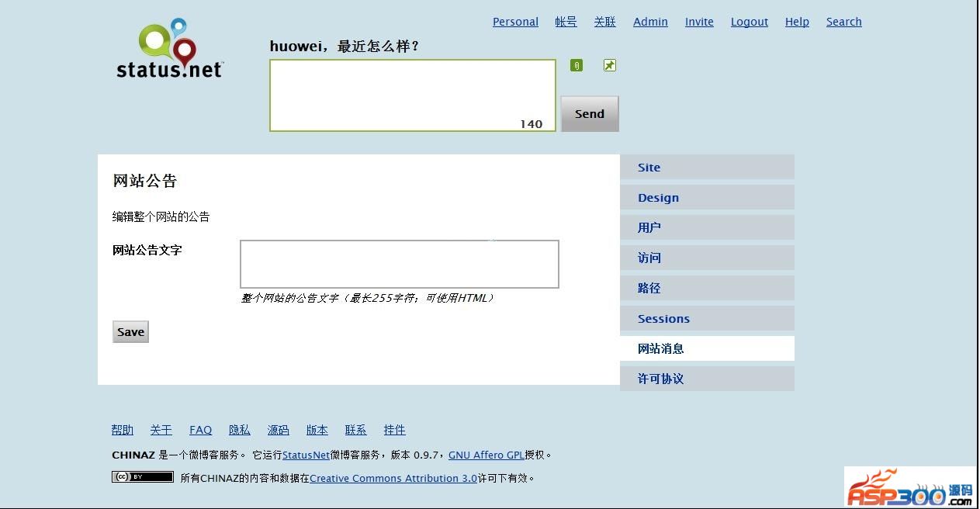
Task: Click the pin location icon
Action: 610,65
